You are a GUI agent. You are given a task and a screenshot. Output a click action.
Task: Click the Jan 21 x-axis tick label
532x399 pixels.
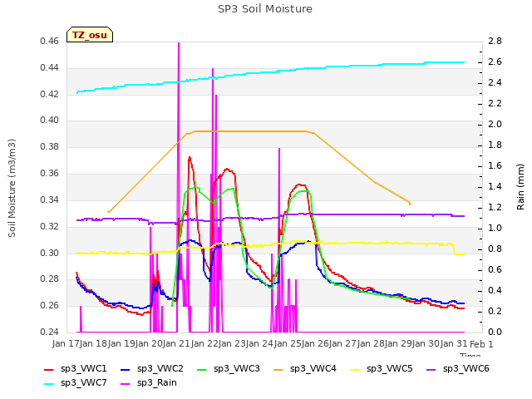(x=177, y=343)
